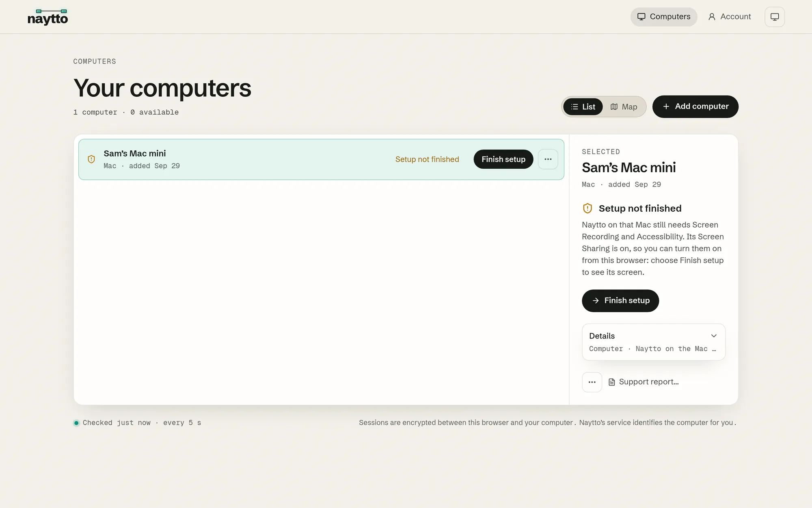Switch to List view
The width and height of the screenshot is (812, 508).
583,107
